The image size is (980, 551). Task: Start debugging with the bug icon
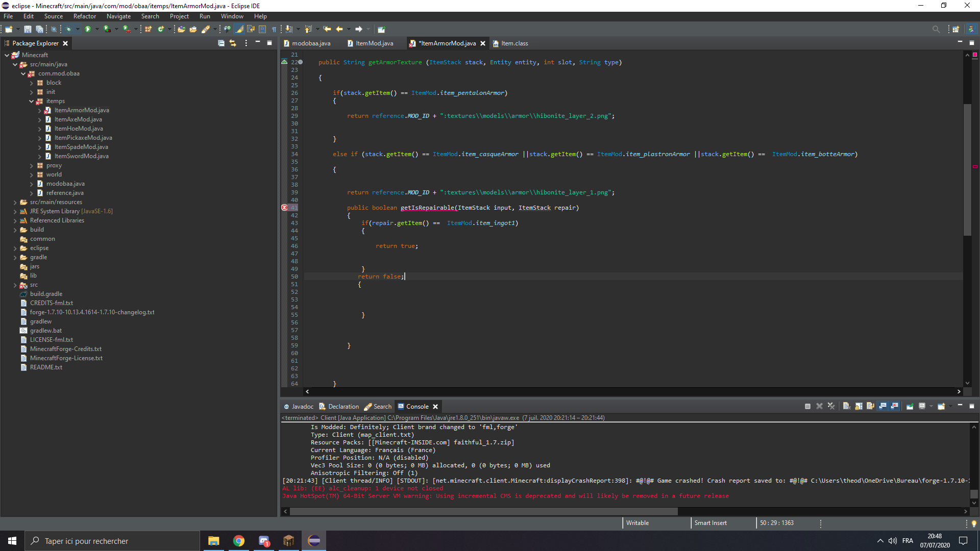pyautogui.click(x=68, y=29)
